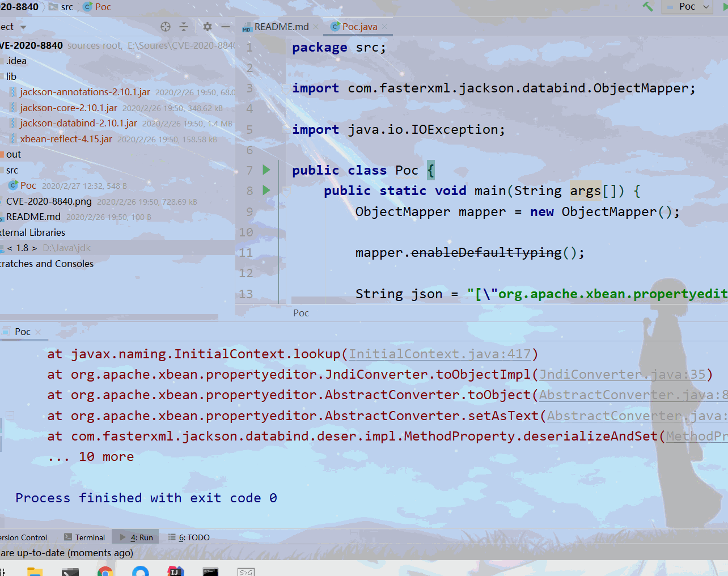
Task: Select jackson-annotations-2.10.1.jar in the tree
Action: coord(85,92)
